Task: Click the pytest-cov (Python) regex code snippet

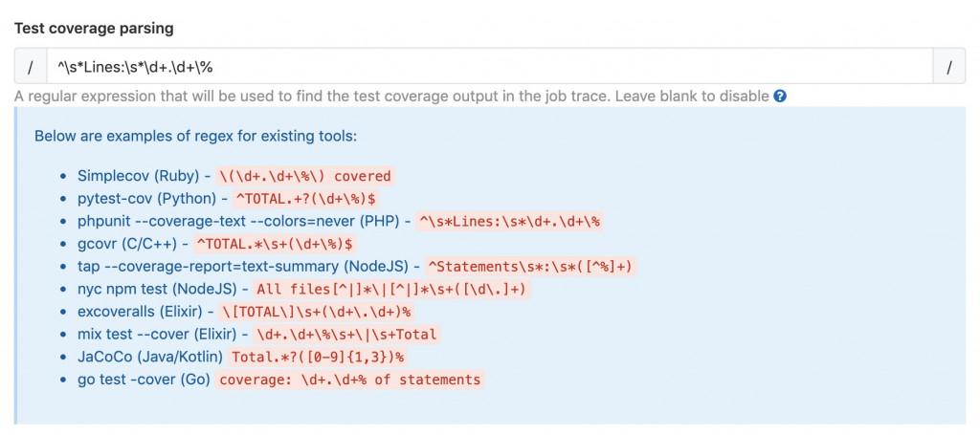Action: 305,199
